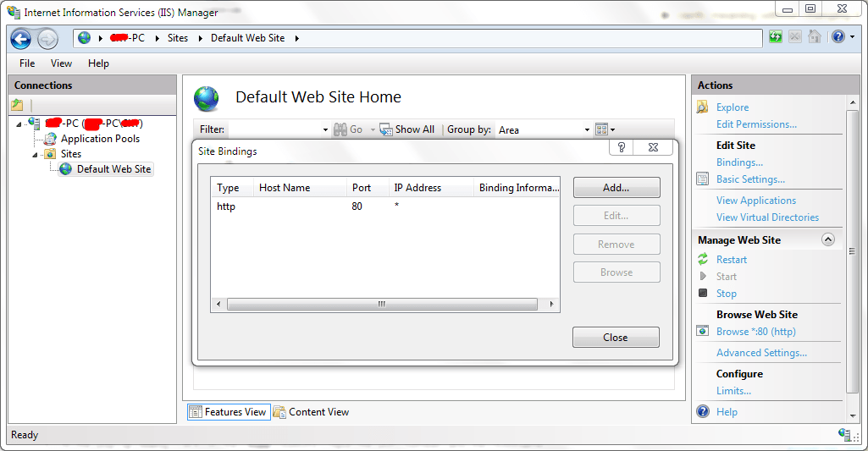Open the Help menu
This screenshot has width=868, height=451.
[98, 63]
